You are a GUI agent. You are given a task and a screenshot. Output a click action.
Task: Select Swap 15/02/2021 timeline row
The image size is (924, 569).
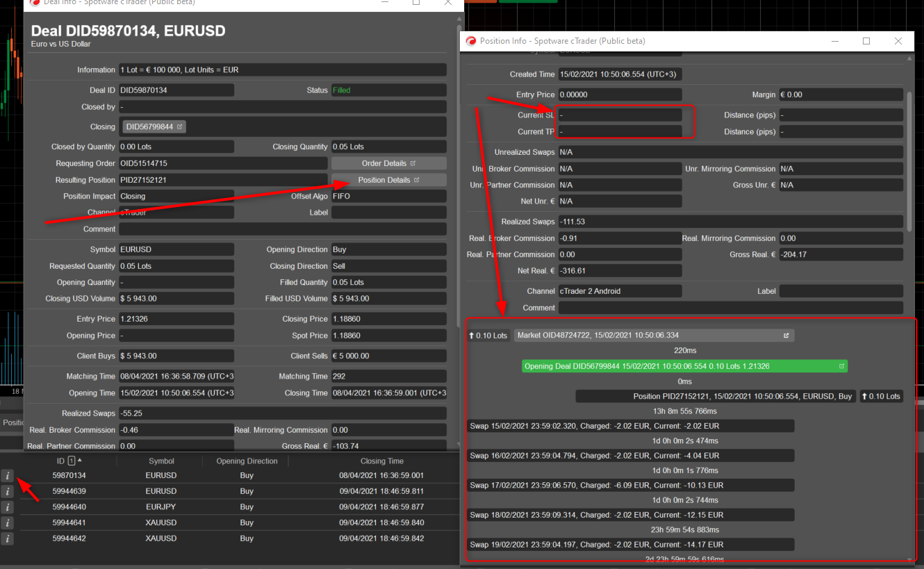[630, 426]
